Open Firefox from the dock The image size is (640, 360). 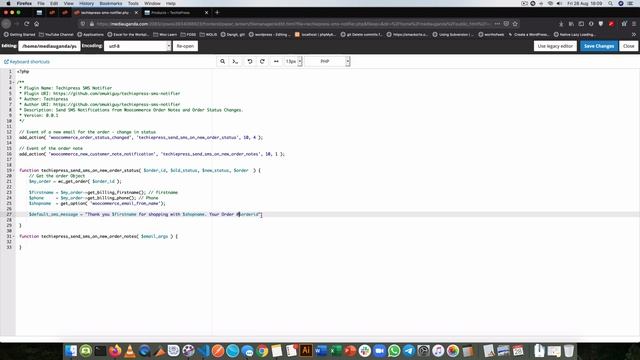[x=115, y=351]
